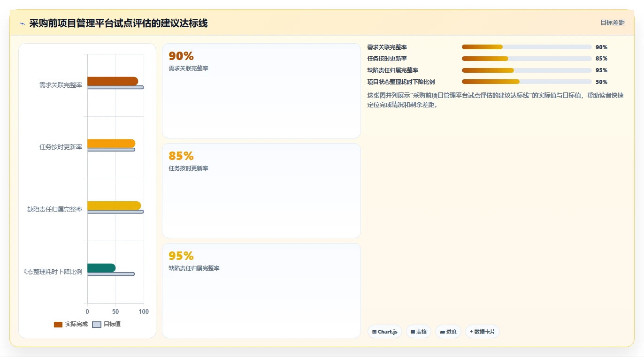
Task: Click the 需求关联完整率 progress bar
Action: click(x=527, y=47)
